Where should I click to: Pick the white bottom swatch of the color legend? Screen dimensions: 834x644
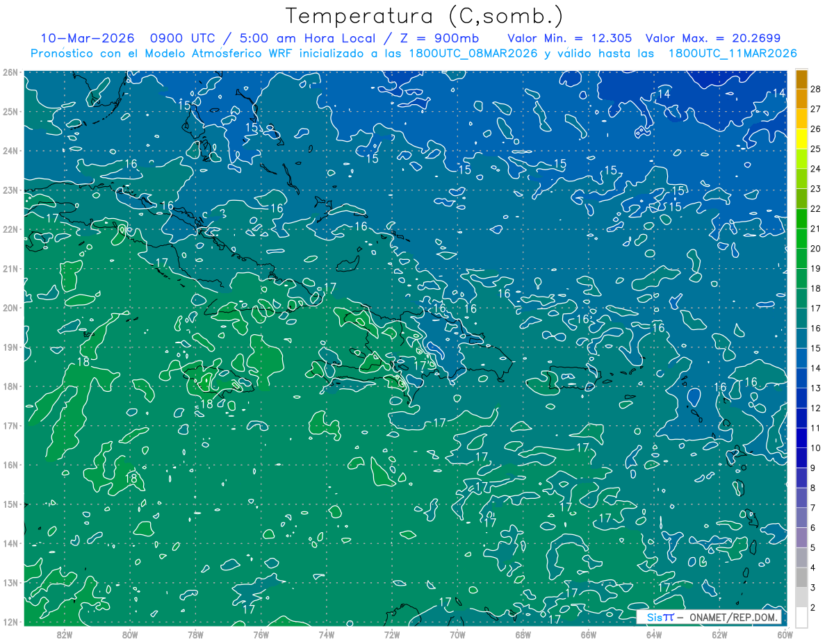click(x=801, y=617)
